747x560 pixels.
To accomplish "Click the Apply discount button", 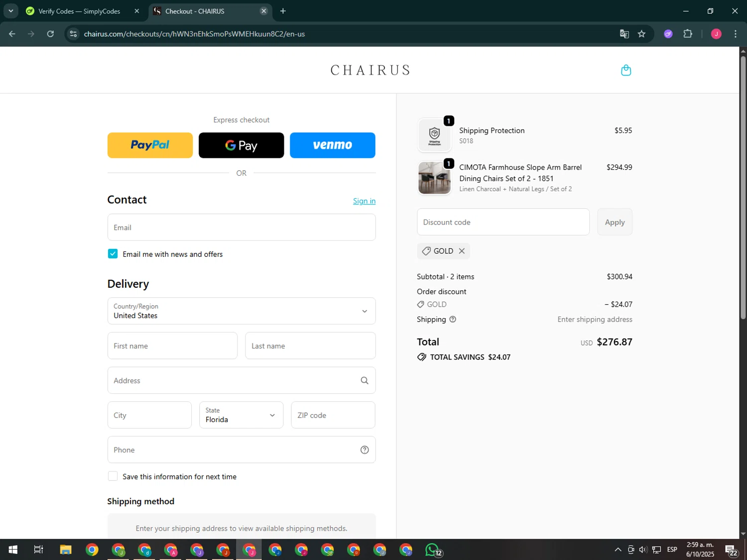I will pos(615,222).
